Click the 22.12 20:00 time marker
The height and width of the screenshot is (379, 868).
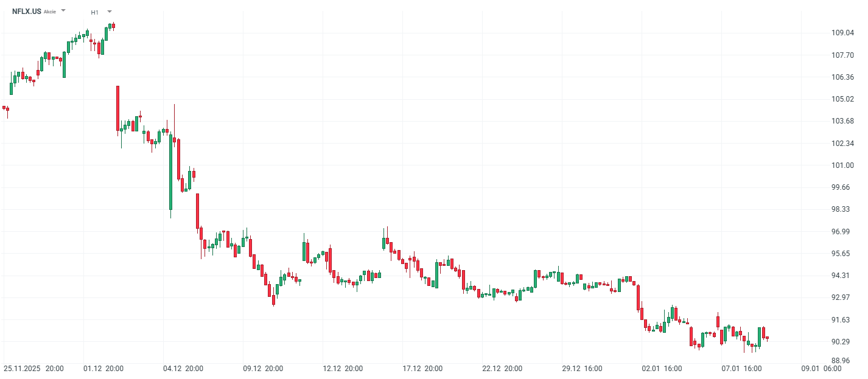point(502,369)
